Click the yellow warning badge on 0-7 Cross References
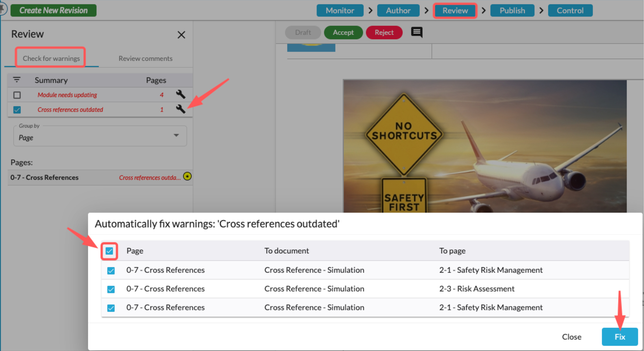 [187, 177]
